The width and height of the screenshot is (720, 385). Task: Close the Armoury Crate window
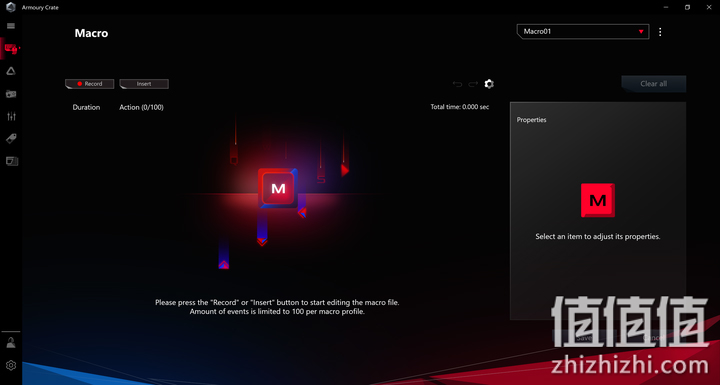pos(709,7)
